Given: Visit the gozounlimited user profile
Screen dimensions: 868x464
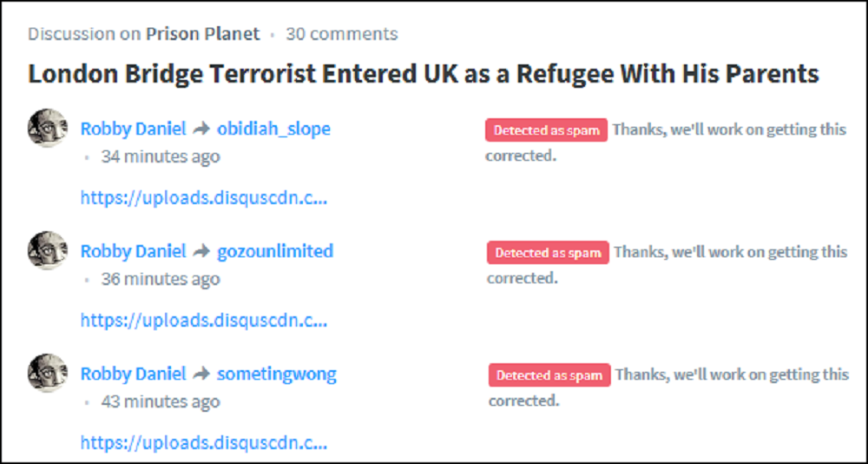Looking at the screenshot, I should point(274,252).
